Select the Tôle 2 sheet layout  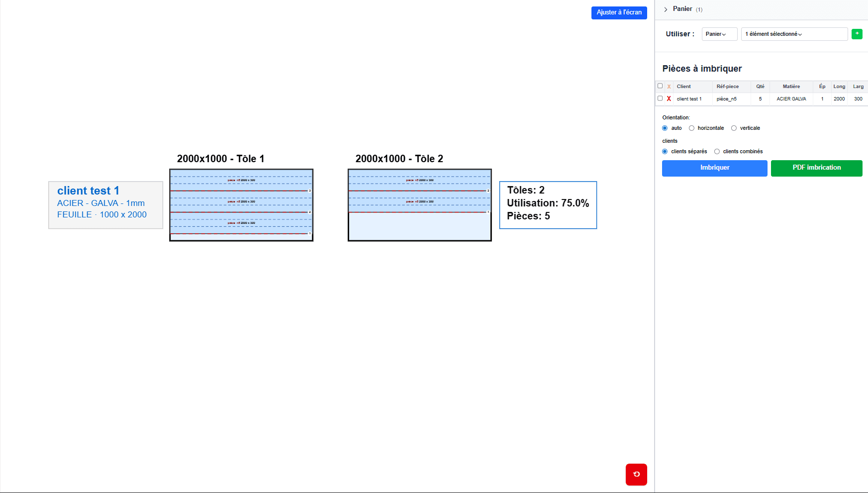click(419, 205)
